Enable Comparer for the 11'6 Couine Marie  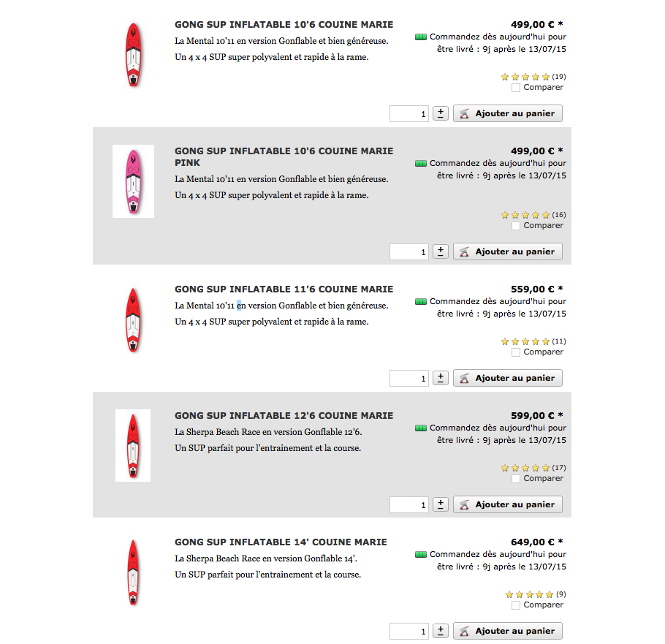(516, 352)
